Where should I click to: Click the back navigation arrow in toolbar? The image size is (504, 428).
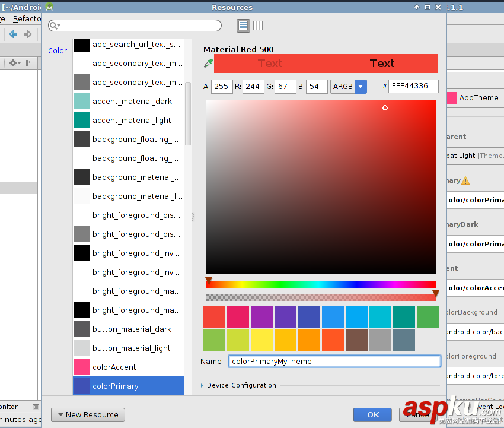(x=12, y=34)
